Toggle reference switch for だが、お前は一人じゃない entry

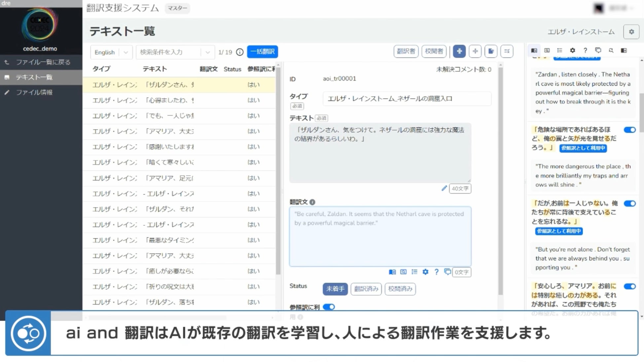(629, 203)
